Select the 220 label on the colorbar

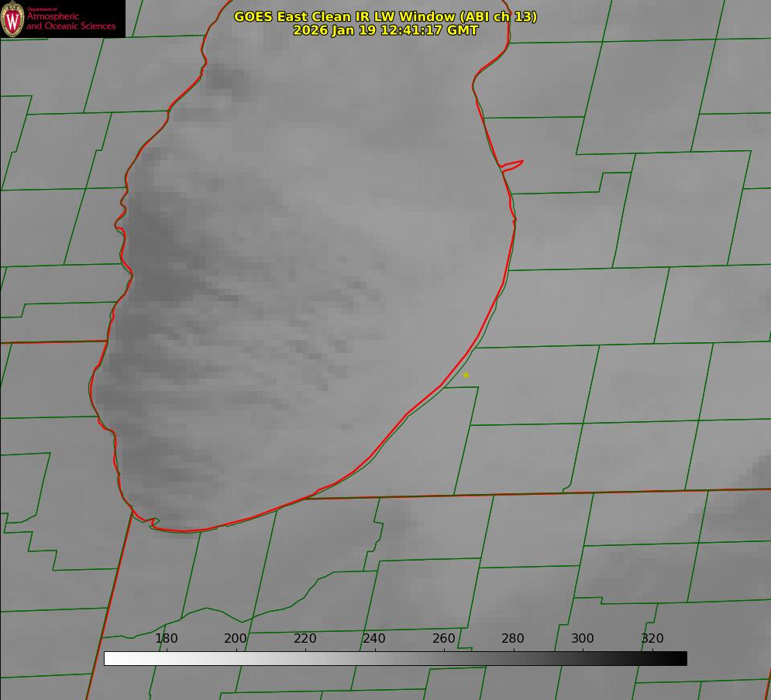click(x=305, y=639)
